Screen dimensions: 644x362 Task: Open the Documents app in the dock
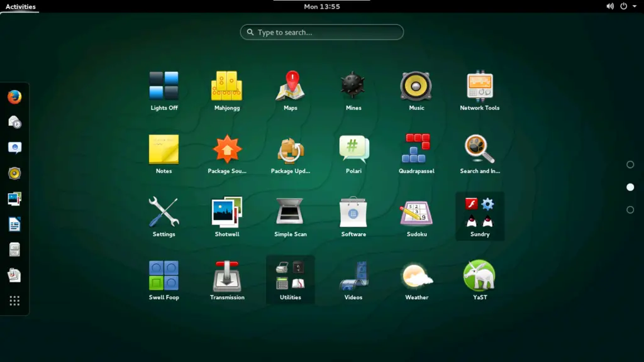[14, 275]
